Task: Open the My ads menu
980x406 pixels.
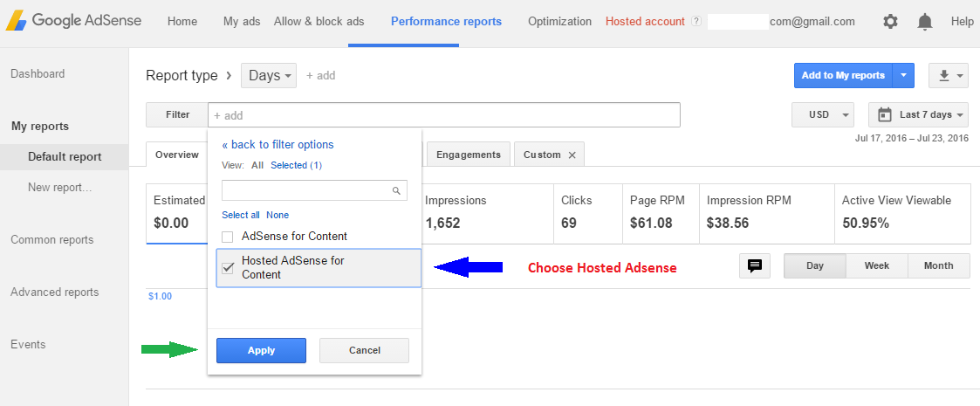Action: [242, 21]
